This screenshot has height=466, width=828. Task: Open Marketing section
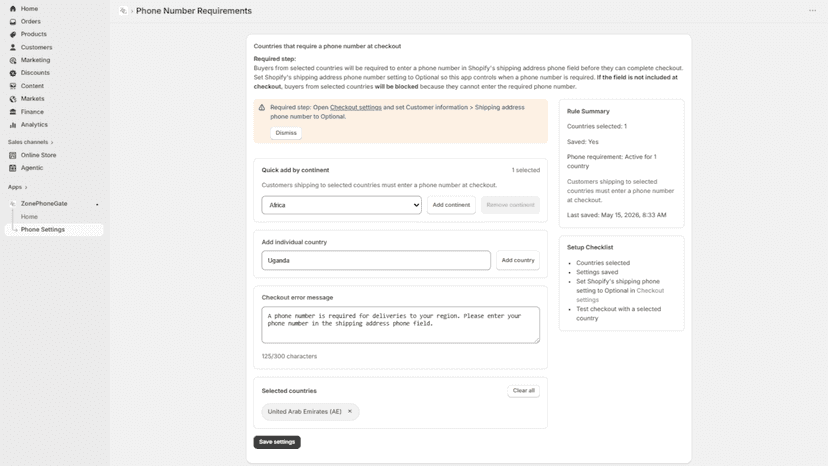pos(35,60)
